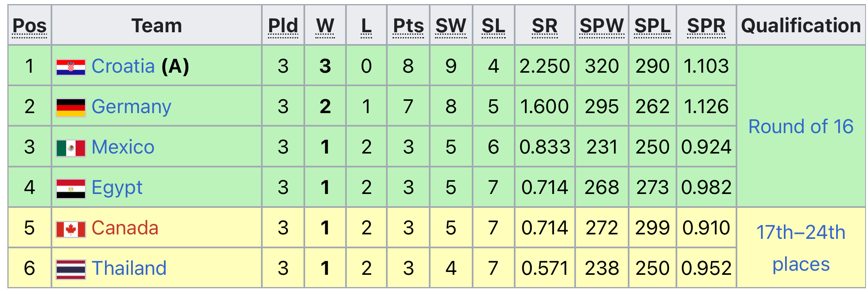Open the red Canada team link
The width and height of the screenshot is (868, 294).
click(125, 228)
